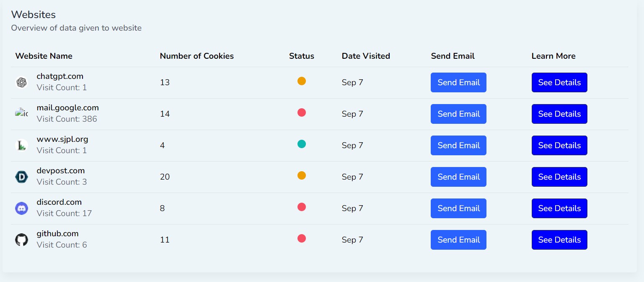
Task: Click the orange status dot for chatgpt.com
Action: (x=302, y=81)
